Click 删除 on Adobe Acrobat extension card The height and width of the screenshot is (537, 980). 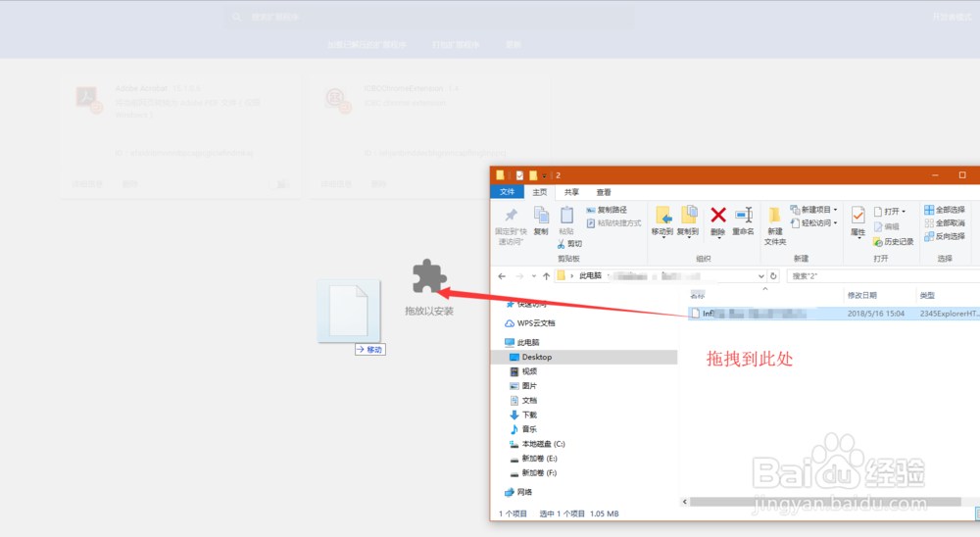pos(130,184)
